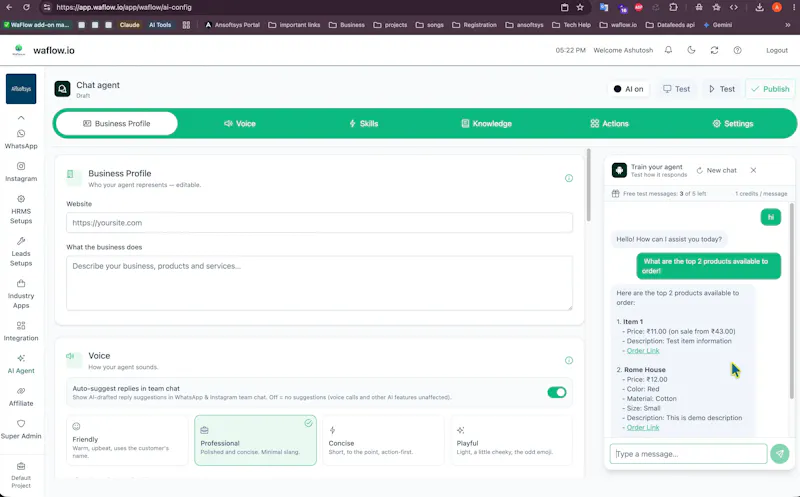Select the Playful voice tone
The width and height of the screenshot is (800, 497).
point(511,440)
